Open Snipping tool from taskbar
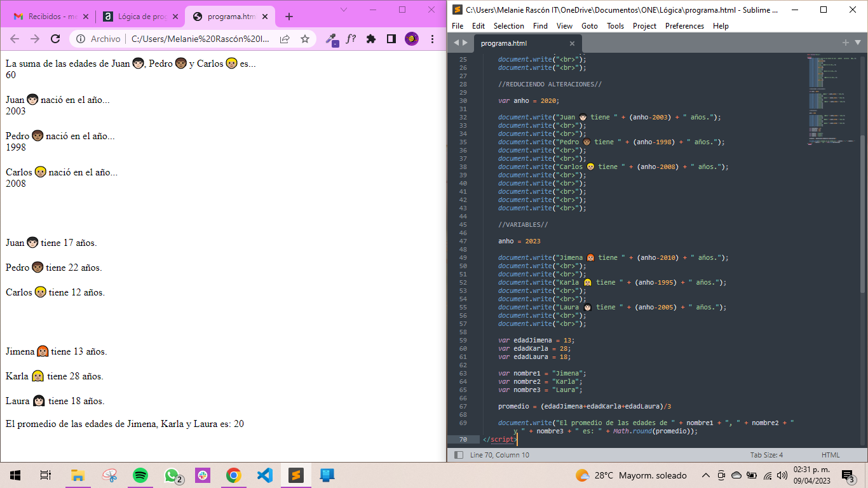 109,475
